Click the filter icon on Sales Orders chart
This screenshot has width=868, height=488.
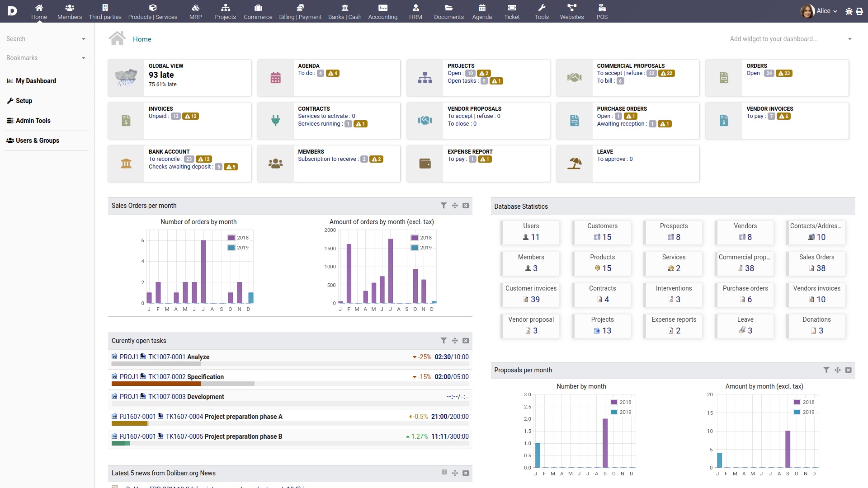(x=443, y=205)
